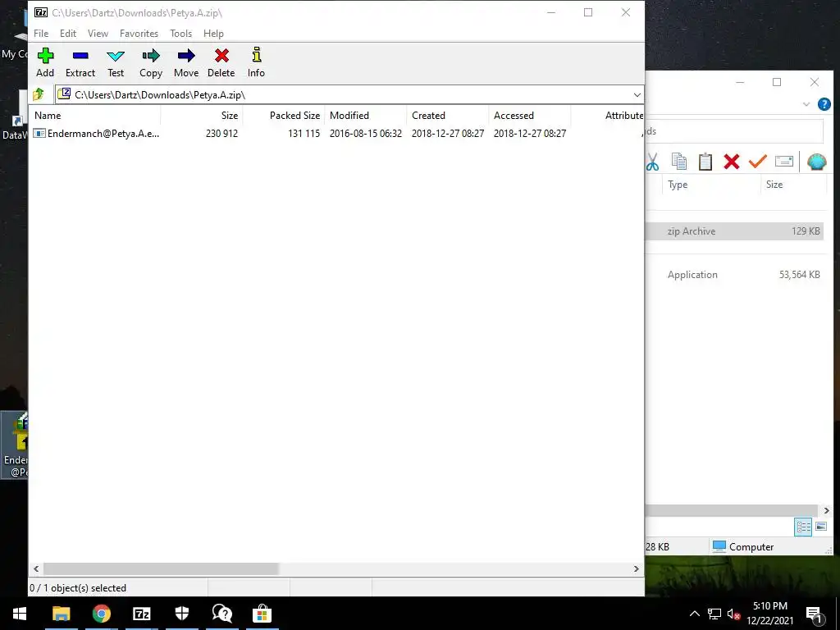840x630 pixels.
Task: Expand the Explorer ribbon chevron
Action: click(x=806, y=104)
